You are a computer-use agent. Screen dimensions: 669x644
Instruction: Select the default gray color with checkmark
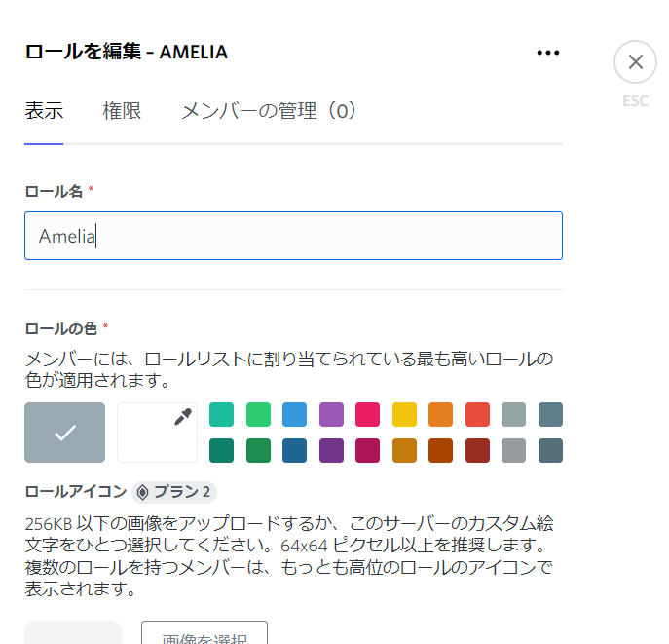(x=65, y=433)
